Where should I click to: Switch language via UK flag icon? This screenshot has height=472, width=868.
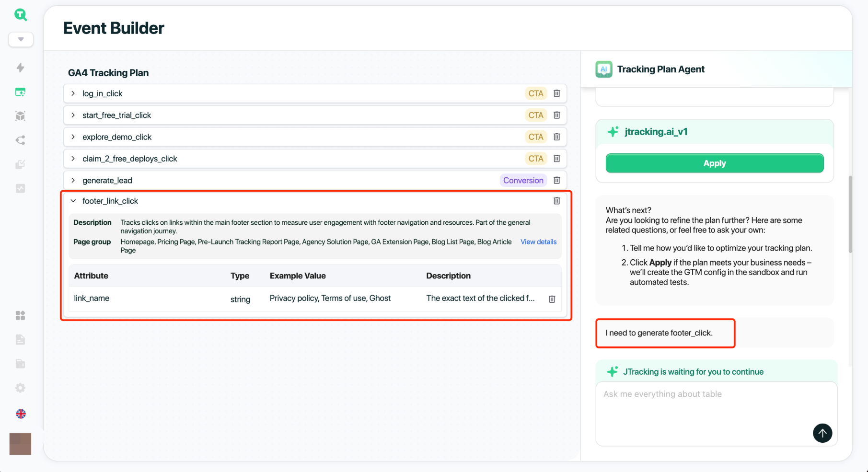tap(21, 414)
